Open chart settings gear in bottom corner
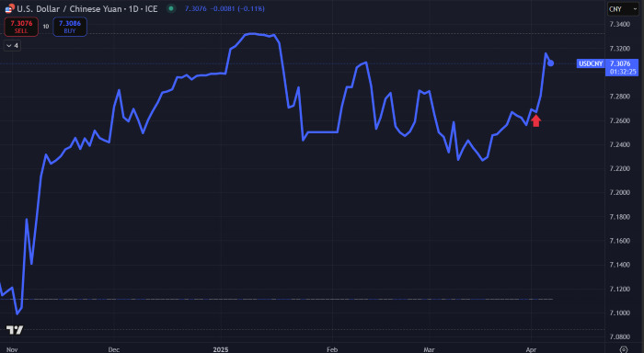The height and width of the screenshot is (353, 644). tap(624, 349)
